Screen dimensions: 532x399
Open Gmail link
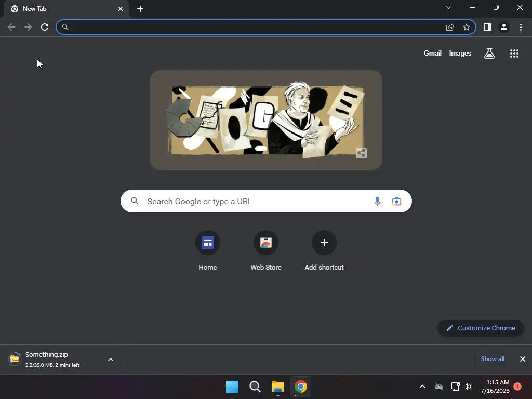tap(433, 54)
